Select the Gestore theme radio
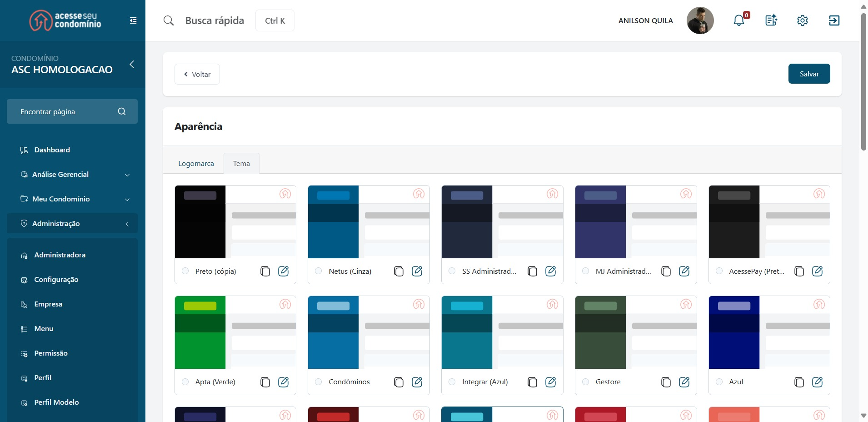Screen dimensions: 868x422 click(585, 382)
